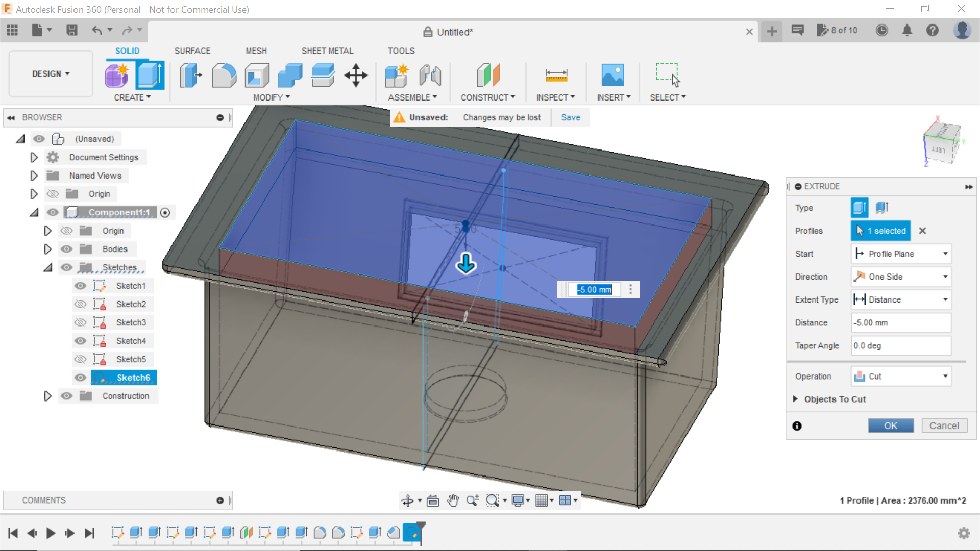Viewport: 980px width, 551px height.
Task: Insert a canvas image via Insert panel
Action: click(614, 75)
